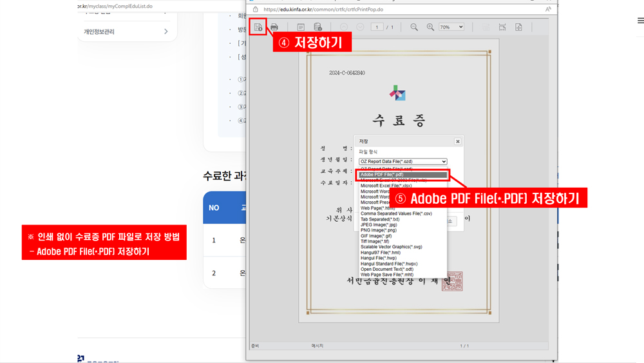
Task: Select Comma Separated Values File(*.csv) option
Action: [x=396, y=214]
